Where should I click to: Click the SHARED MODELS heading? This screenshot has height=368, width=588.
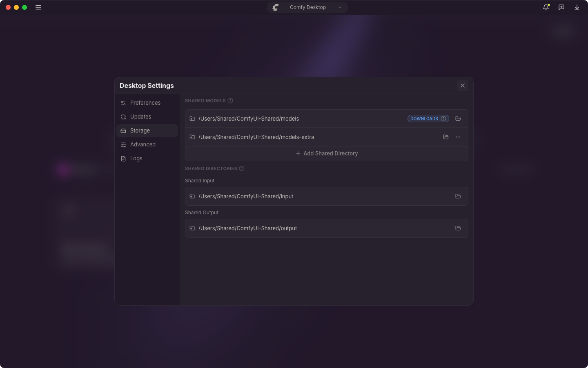tap(205, 101)
